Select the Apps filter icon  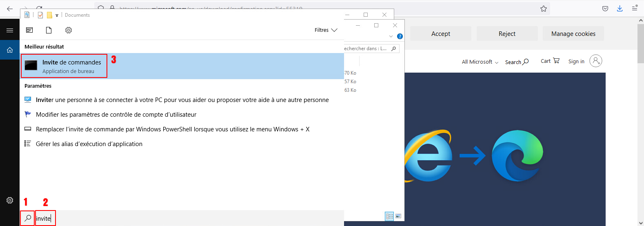(x=29, y=30)
